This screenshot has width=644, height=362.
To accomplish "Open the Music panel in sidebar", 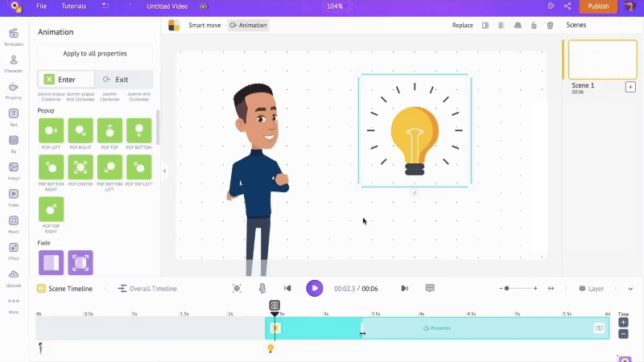I will [x=14, y=224].
